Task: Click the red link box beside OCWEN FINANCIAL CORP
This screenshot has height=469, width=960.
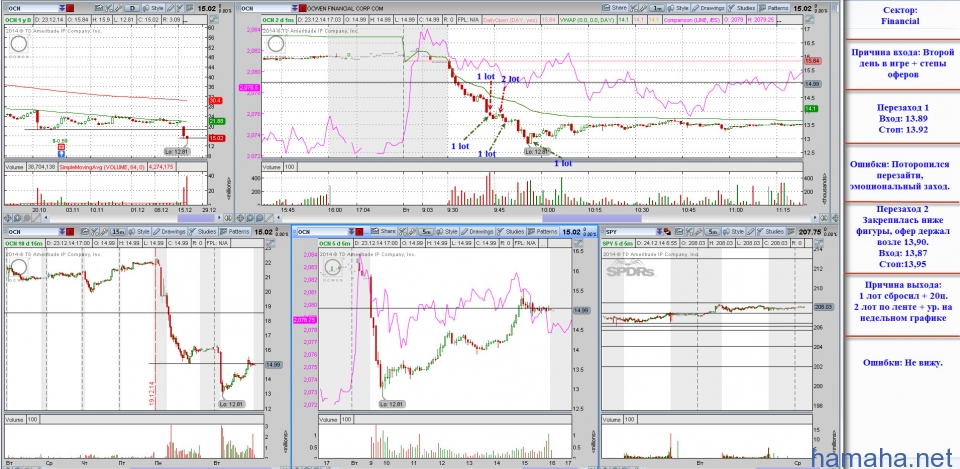Action: [x=302, y=9]
